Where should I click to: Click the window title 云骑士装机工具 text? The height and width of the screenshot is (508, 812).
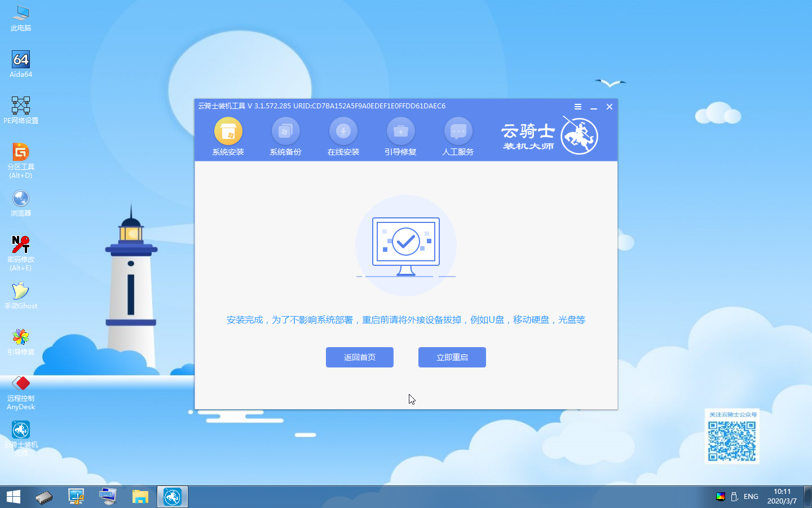pos(222,106)
